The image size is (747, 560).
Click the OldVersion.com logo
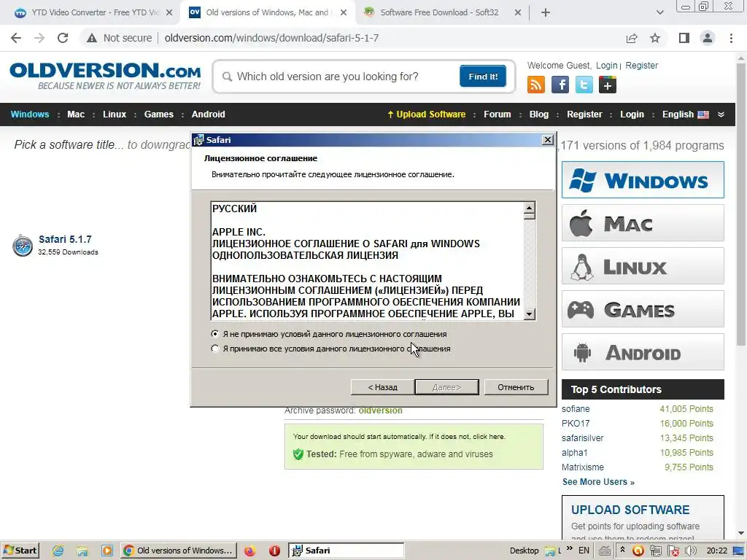(105, 75)
